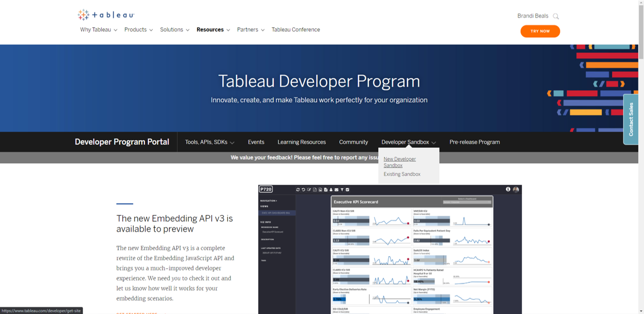
Task: Expand the Resources dropdown in top navigation
Action: pyautogui.click(x=210, y=30)
